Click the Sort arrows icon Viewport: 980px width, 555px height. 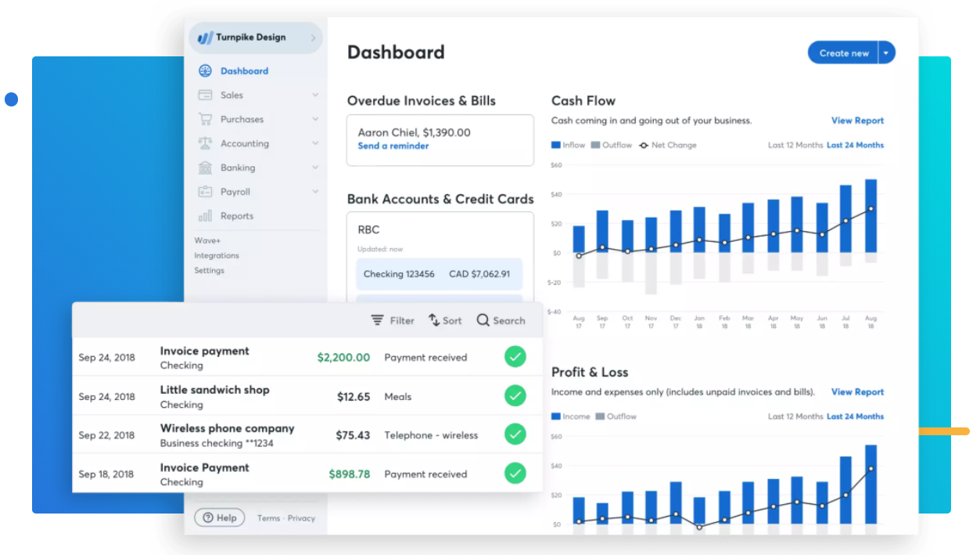(x=434, y=320)
